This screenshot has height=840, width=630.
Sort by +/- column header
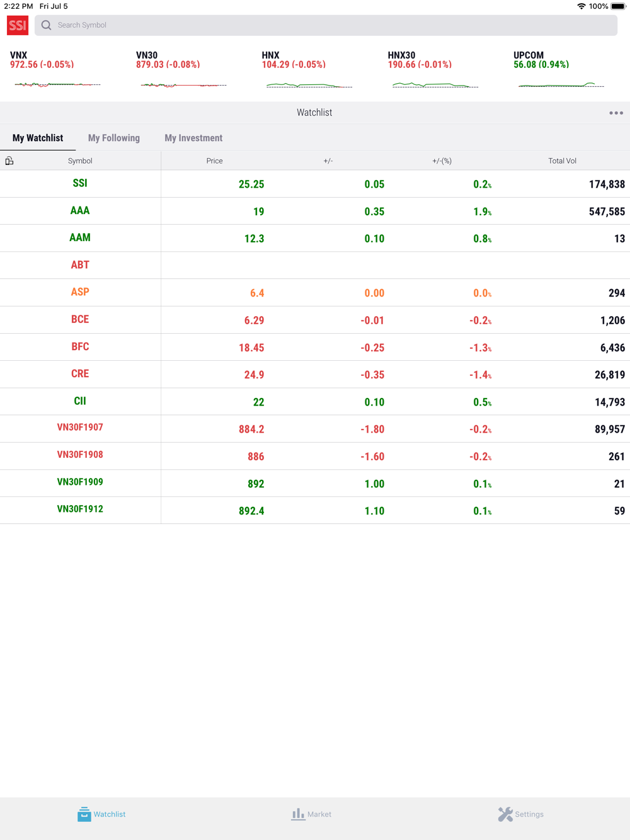[328, 161]
